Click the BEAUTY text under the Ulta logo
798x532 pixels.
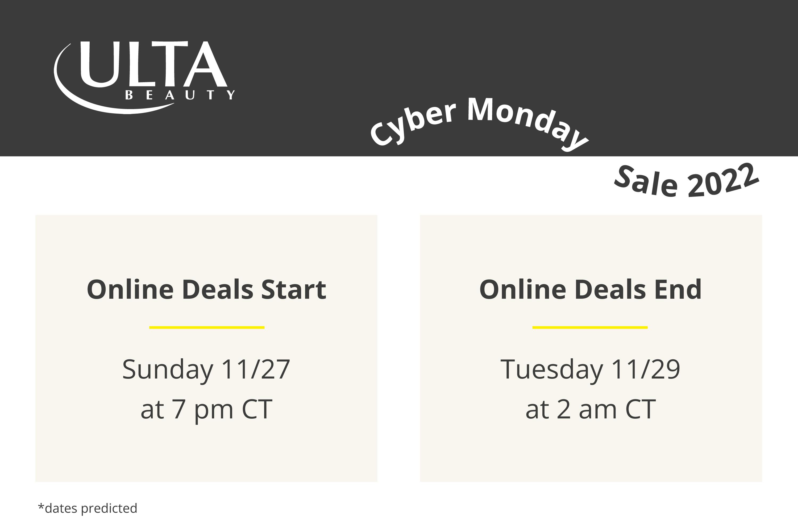pos(180,95)
